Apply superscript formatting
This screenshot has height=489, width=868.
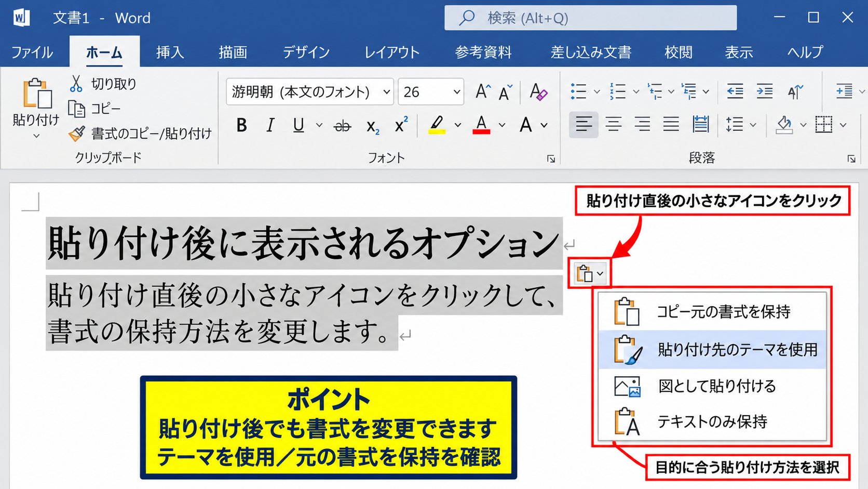pos(401,125)
